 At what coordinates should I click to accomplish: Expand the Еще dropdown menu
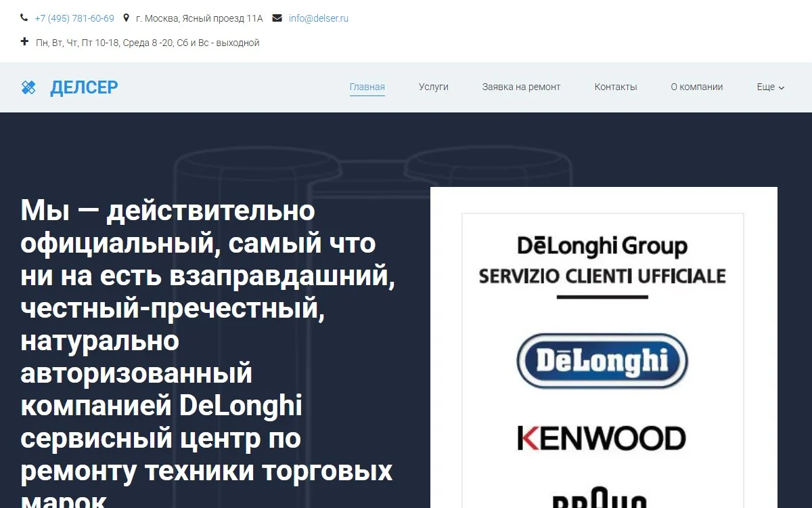(x=771, y=87)
